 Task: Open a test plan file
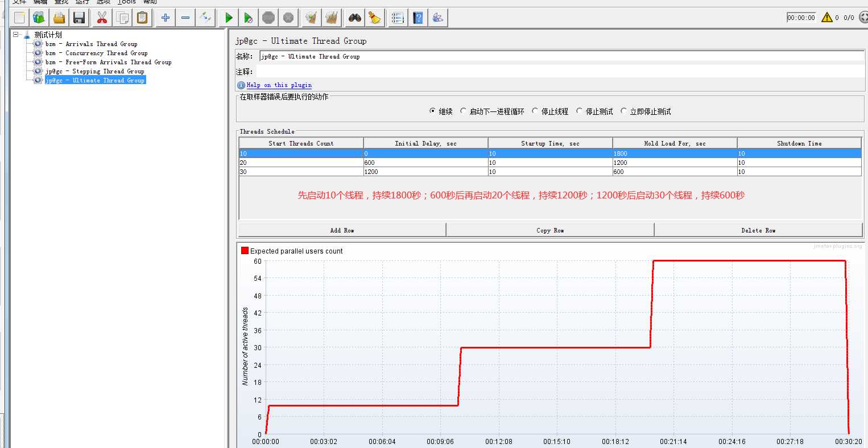point(59,18)
